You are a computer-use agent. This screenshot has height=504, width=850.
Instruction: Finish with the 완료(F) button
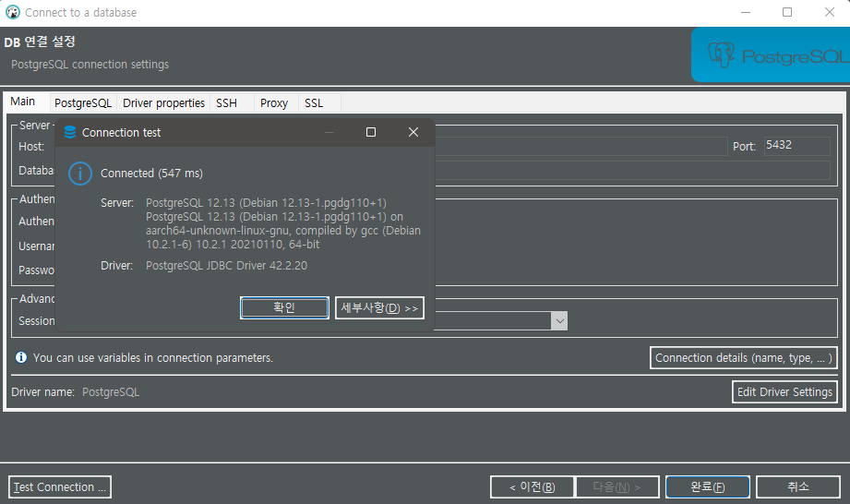click(x=708, y=486)
